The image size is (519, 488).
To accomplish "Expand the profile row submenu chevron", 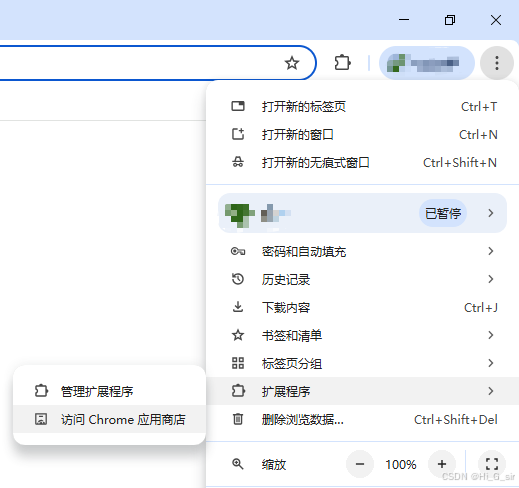I will (491, 213).
